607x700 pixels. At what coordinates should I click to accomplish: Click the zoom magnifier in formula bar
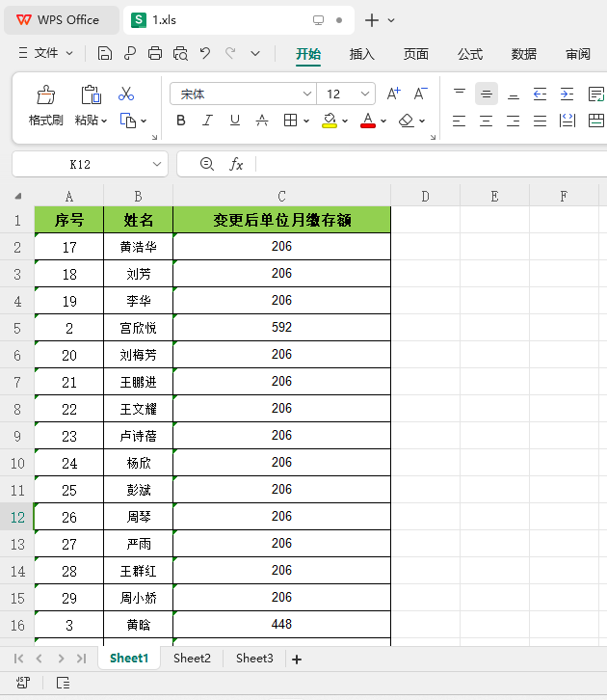pyautogui.click(x=206, y=164)
